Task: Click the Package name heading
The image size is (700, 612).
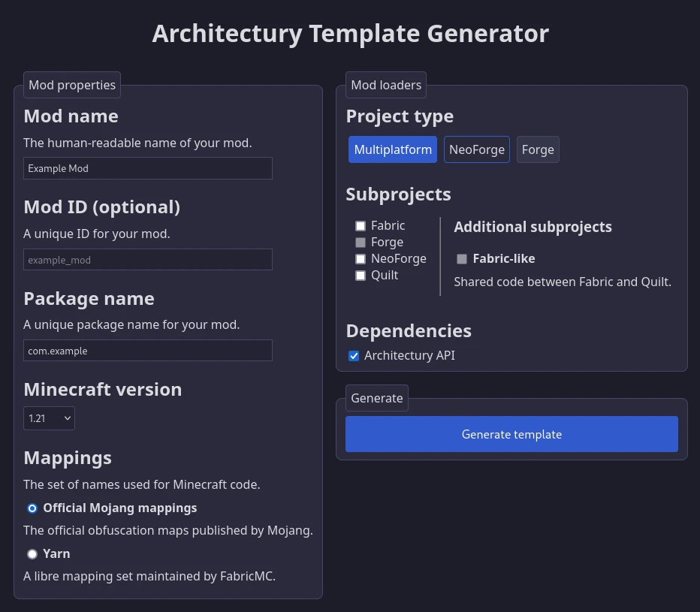Action: (x=89, y=299)
